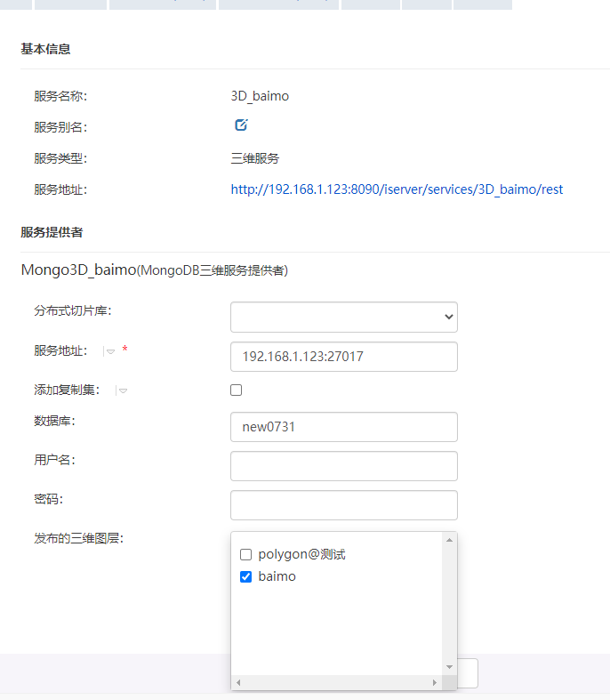Image resolution: width=610 pixels, height=700 pixels.
Task: Click the horizontal scrollbar track of layer list
Action: tap(338, 682)
